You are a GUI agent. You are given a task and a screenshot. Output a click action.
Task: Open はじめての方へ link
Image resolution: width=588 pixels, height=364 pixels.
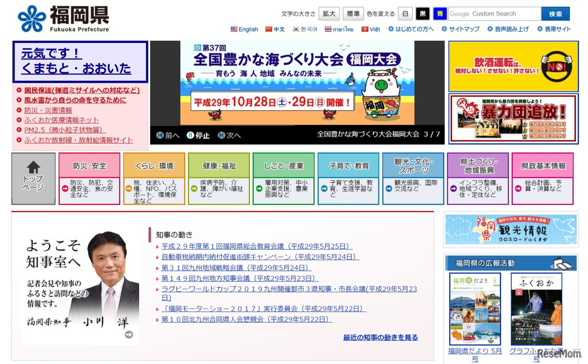411,29
